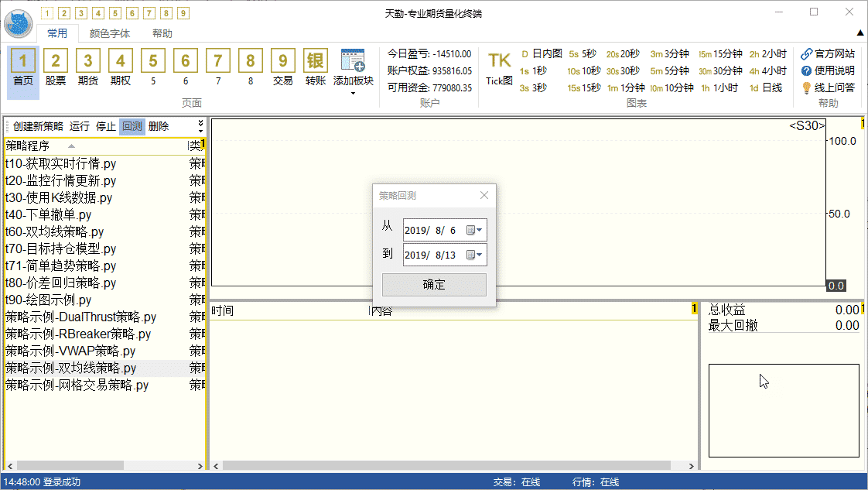Image resolution: width=868 pixels, height=490 pixels.
Task: Confirm backtest with 确定 button
Action: coord(434,284)
